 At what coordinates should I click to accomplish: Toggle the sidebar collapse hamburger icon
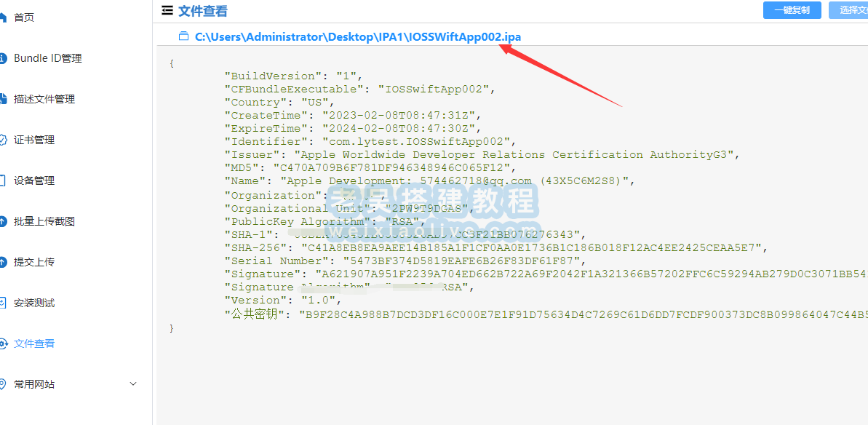point(166,10)
